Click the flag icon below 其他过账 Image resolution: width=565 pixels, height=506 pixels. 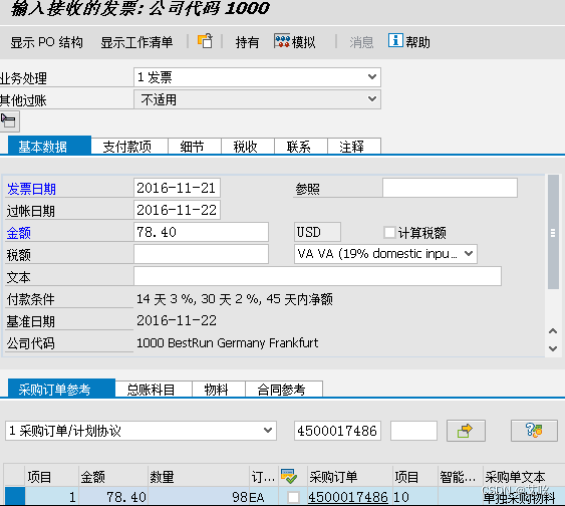(x=9, y=121)
